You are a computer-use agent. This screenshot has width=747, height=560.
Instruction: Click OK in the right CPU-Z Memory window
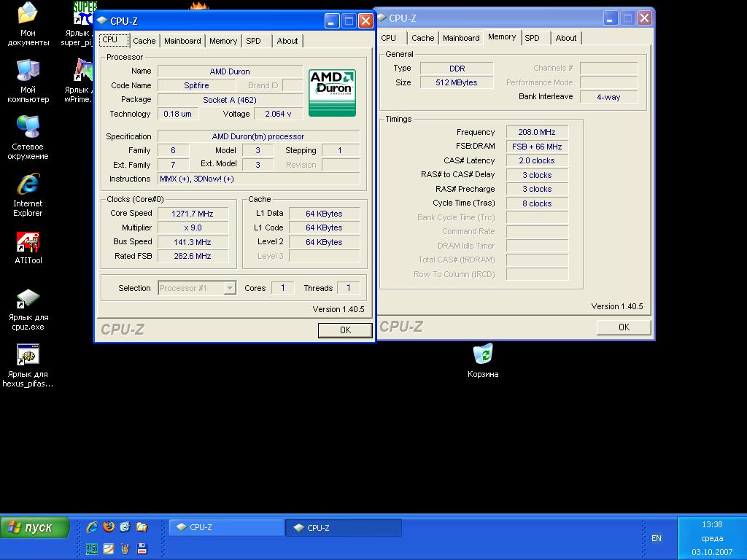(624, 327)
